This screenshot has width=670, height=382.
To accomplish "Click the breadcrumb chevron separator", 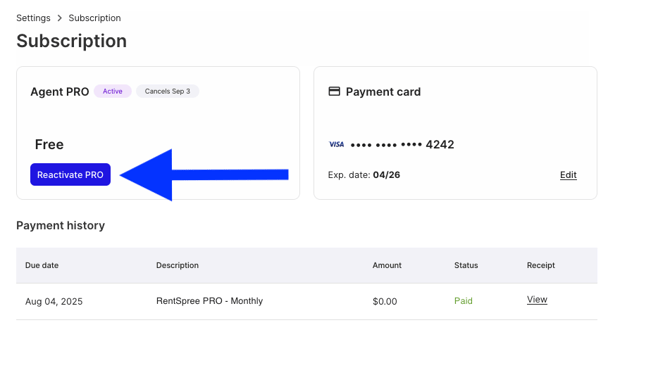I will pos(59,18).
